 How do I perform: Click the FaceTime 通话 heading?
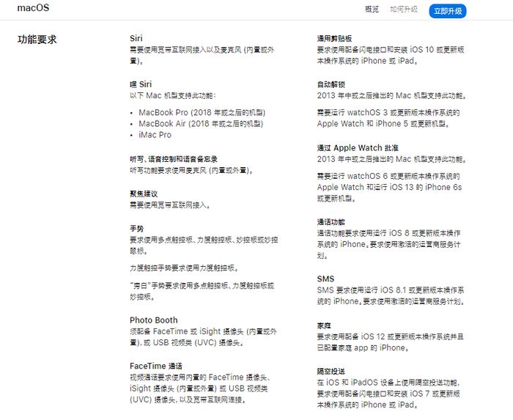point(156,366)
